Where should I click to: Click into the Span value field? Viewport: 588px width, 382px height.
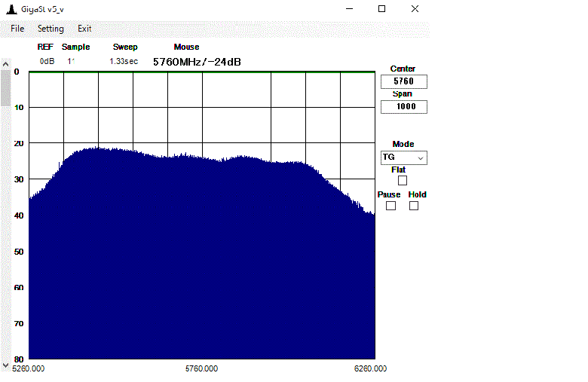[403, 107]
